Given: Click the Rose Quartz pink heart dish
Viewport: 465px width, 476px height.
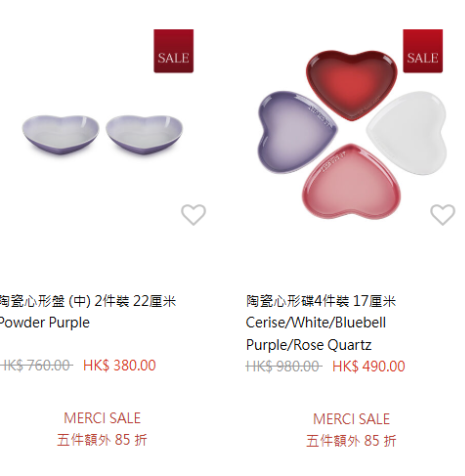Looking at the screenshot, I should (351, 182).
